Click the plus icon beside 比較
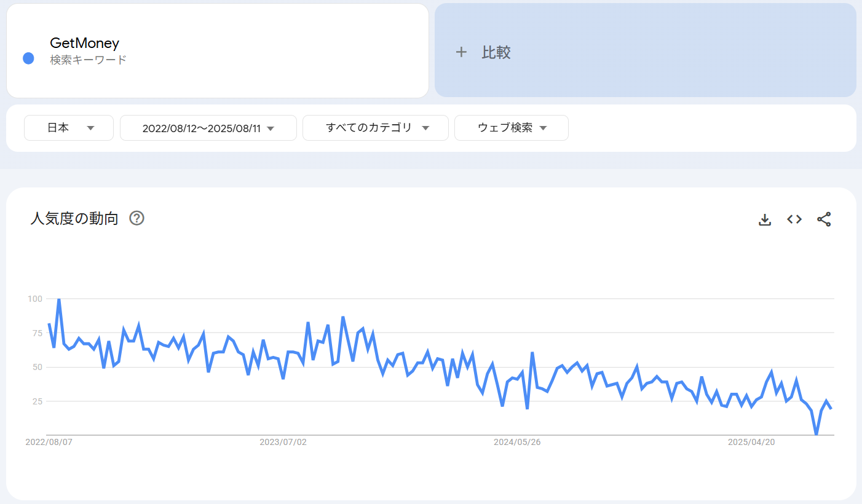The image size is (862, 504). tap(461, 52)
